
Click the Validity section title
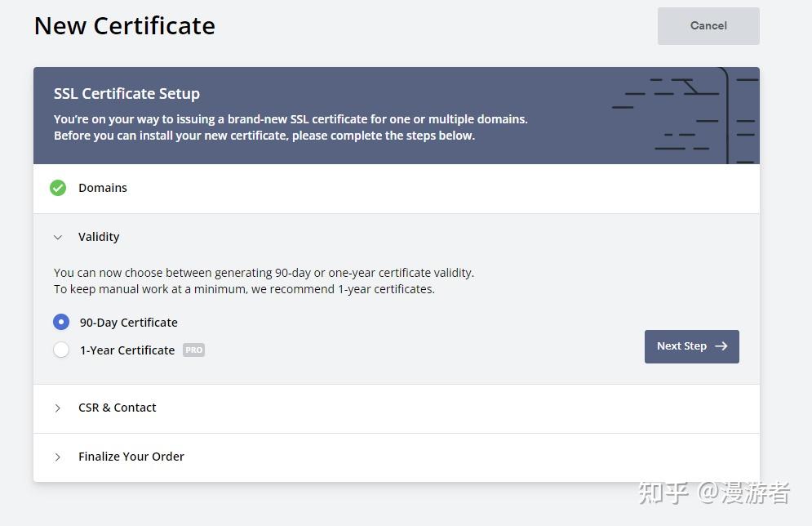pos(99,237)
